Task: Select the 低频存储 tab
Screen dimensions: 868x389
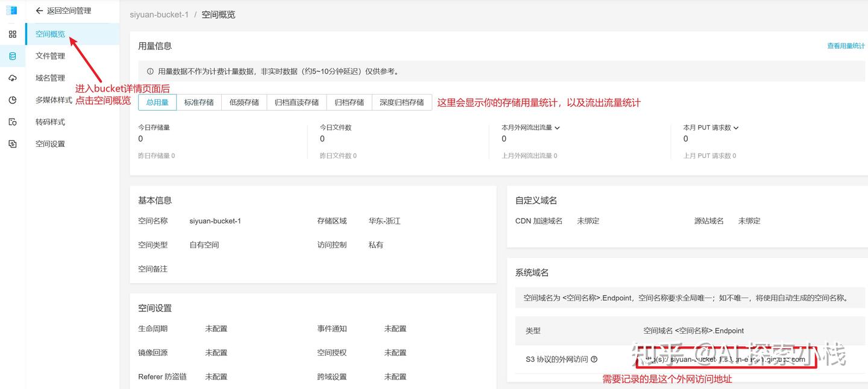Action: point(244,102)
